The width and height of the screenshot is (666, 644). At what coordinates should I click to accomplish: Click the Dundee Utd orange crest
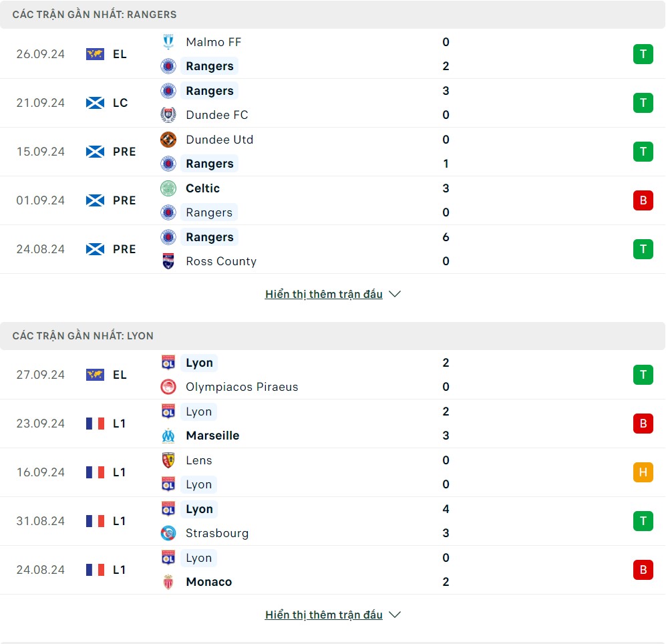168,140
